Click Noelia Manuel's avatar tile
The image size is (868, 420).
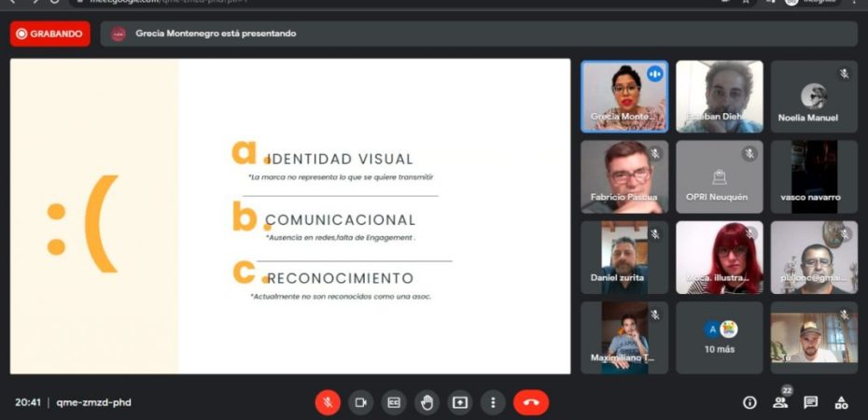[x=814, y=96]
